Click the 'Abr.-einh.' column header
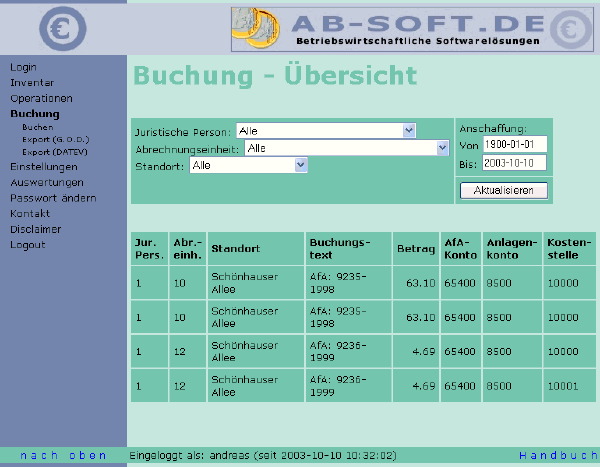 pyautogui.click(x=188, y=248)
